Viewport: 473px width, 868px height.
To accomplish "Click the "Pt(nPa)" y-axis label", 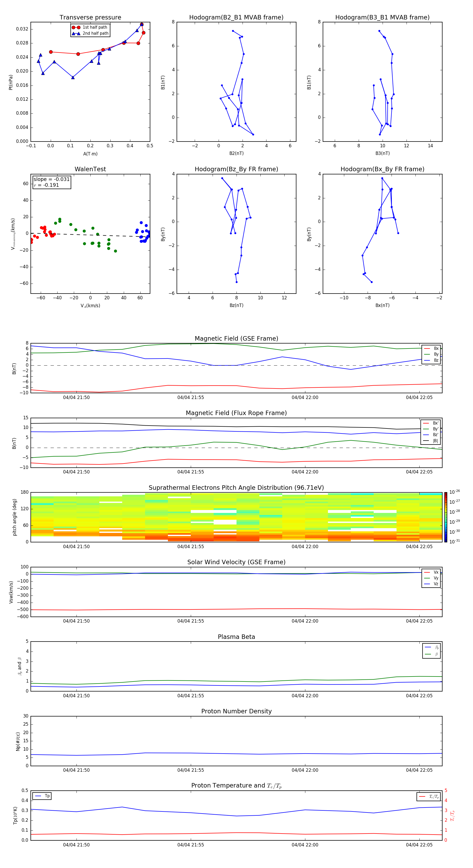I will pos(11,82).
